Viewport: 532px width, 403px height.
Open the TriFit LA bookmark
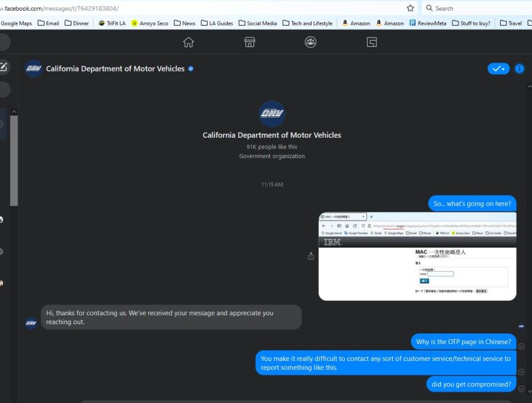click(112, 23)
